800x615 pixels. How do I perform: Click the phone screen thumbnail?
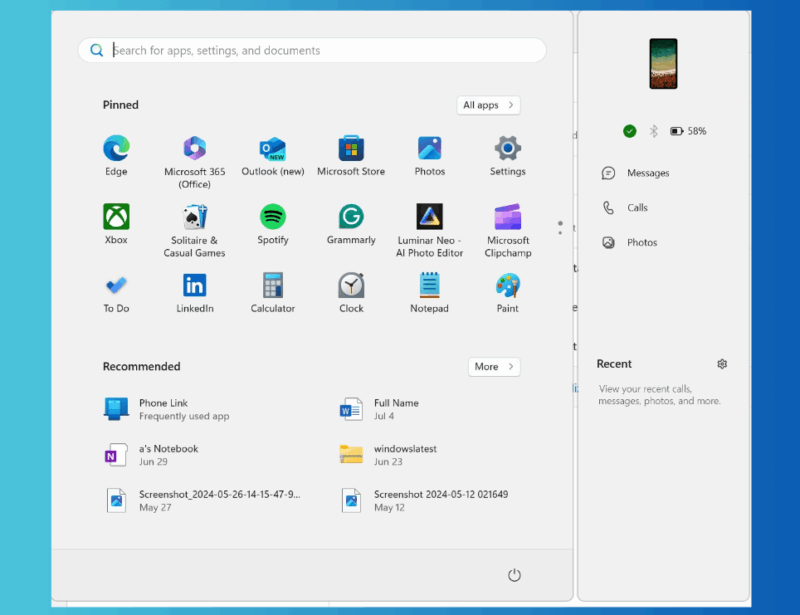(x=663, y=62)
